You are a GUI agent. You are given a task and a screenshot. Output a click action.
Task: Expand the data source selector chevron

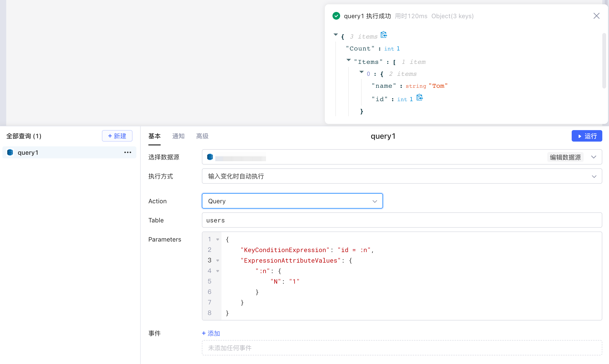593,157
